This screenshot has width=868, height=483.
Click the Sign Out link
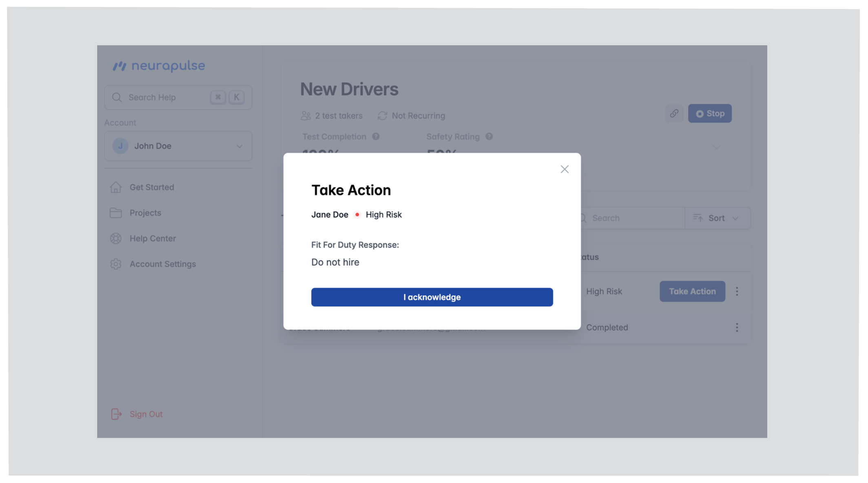tap(146, 414)
